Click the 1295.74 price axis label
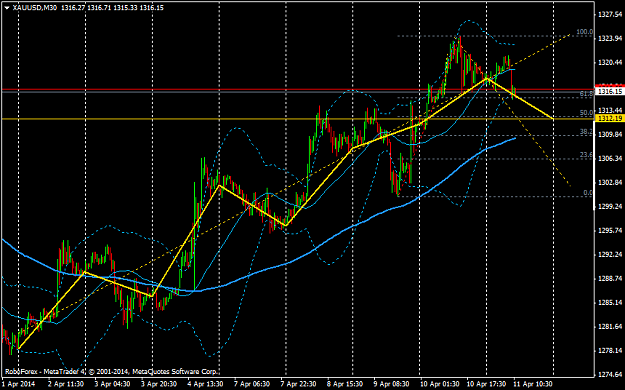 tap(610, 230)
